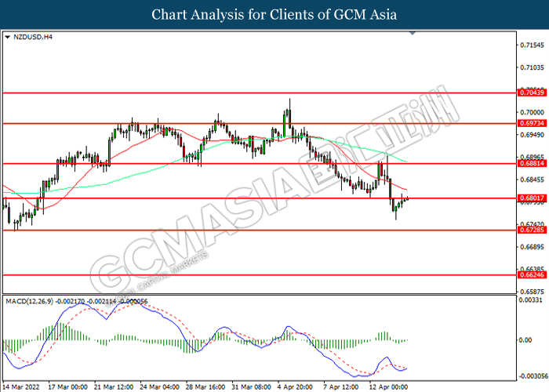
Task: Click the chart shift marker triangle
Action: (x=413, y=33)
